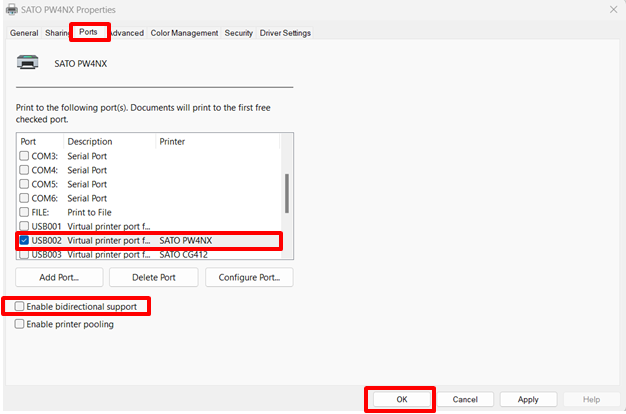The image size is (626, 414).
Task: Click the Apply button
Action: pyautogui.click(x=528, y=399)
